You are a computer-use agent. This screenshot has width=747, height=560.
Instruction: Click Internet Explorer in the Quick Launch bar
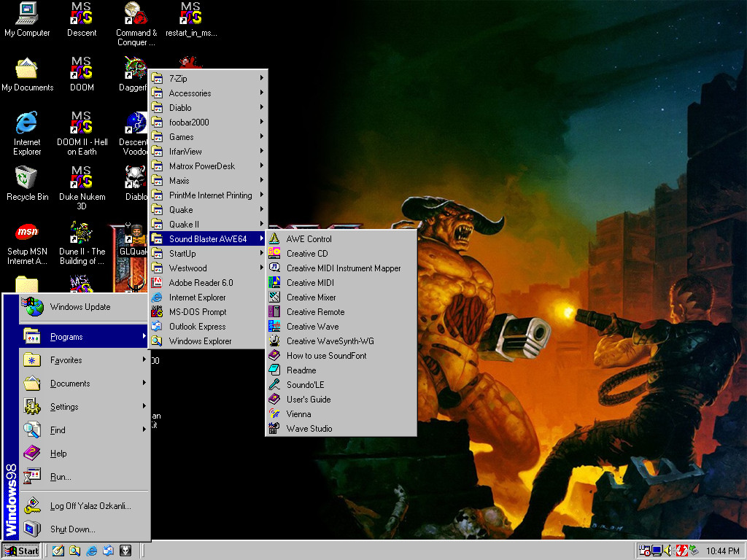(91, 551)
